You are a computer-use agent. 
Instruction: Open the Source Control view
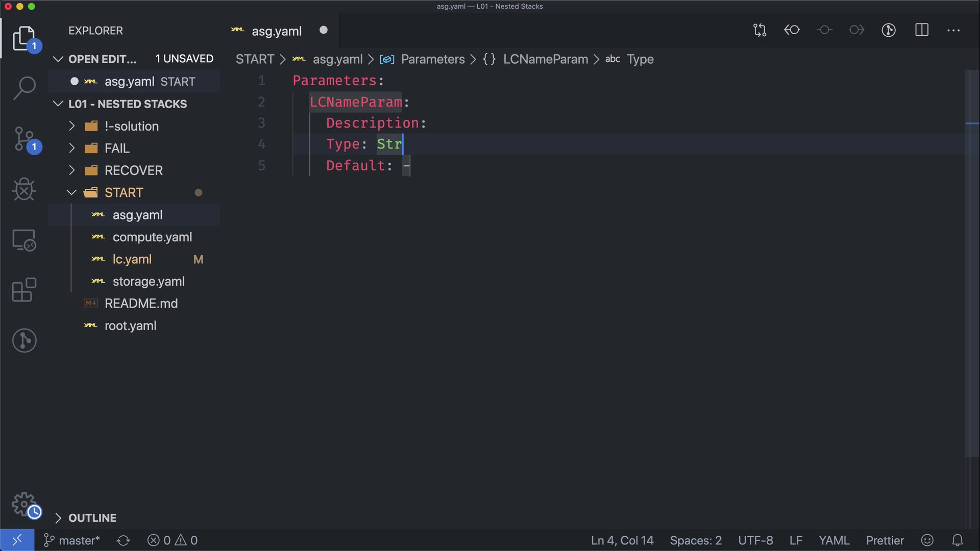click(x=24, y=139)
